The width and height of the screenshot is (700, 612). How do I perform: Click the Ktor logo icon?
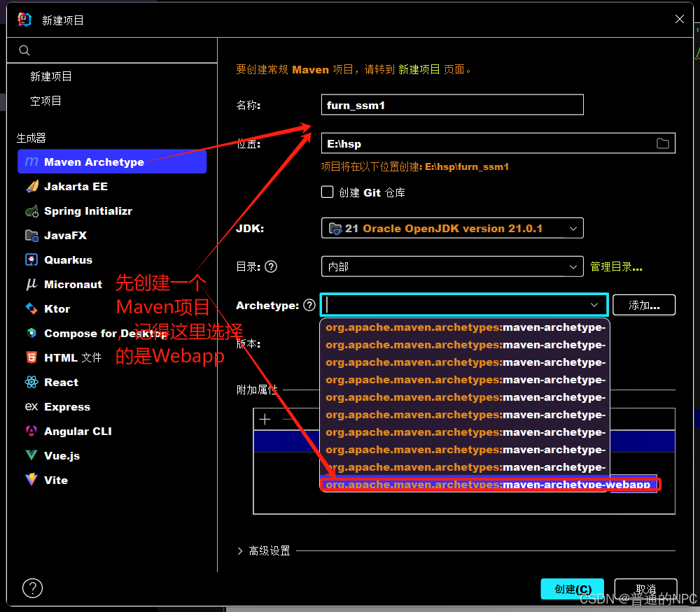(31, 308)
